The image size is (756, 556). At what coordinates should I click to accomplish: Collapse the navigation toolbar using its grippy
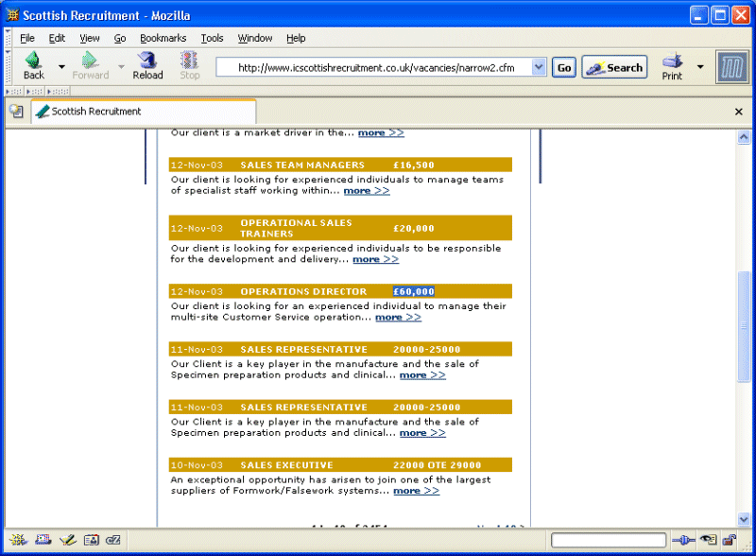point(8,66)
